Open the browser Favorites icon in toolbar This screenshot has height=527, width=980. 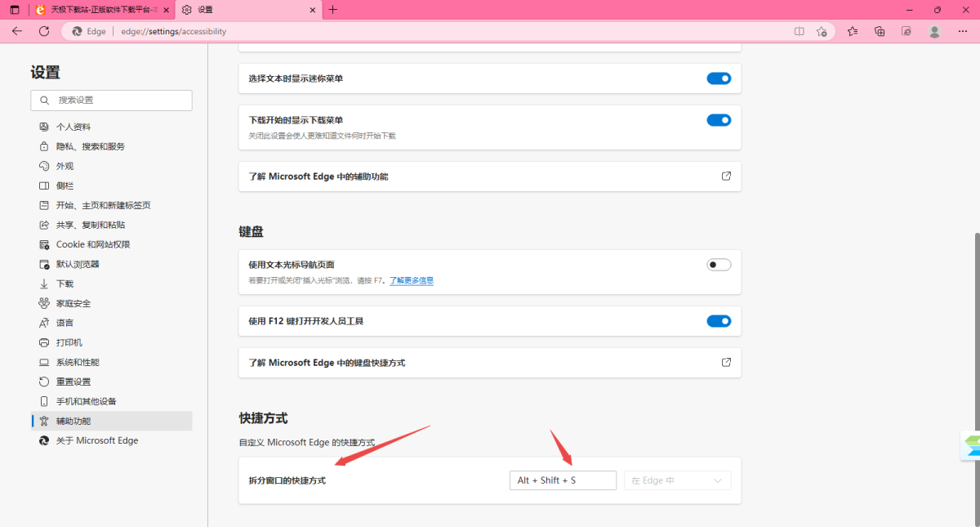pyautogui.click(x=853, y=31)
